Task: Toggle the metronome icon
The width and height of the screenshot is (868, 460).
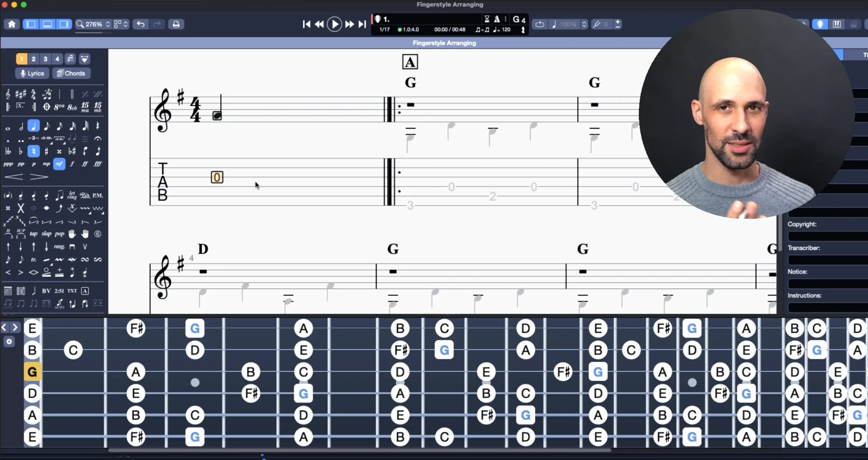Action: [497, 19]
